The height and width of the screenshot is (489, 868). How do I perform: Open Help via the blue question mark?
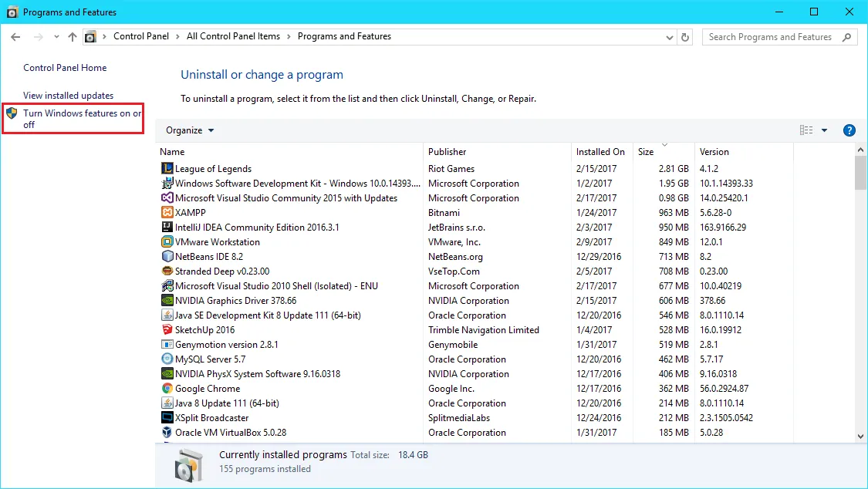tap(849, 130)
